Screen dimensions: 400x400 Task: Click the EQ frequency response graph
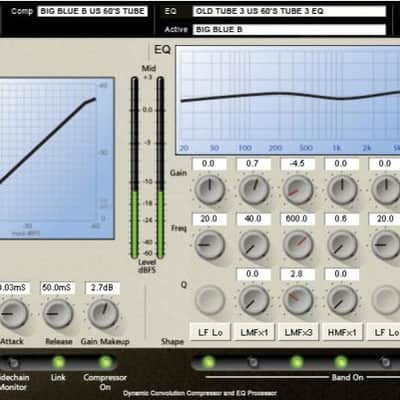pyautogui.click(x=288, y=100)
